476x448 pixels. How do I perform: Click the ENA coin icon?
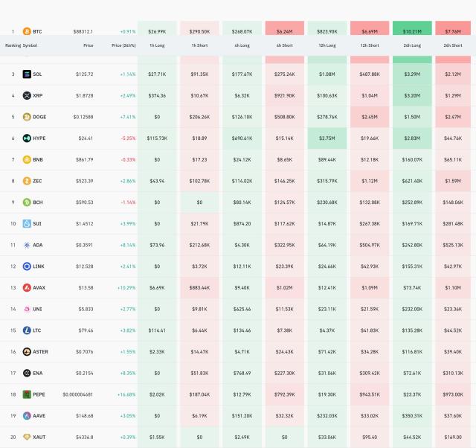27,373
